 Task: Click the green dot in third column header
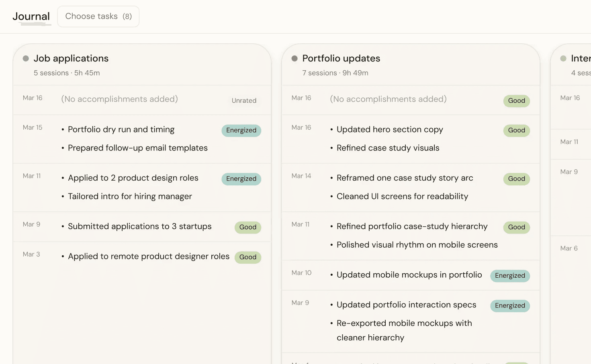point(563,59)
